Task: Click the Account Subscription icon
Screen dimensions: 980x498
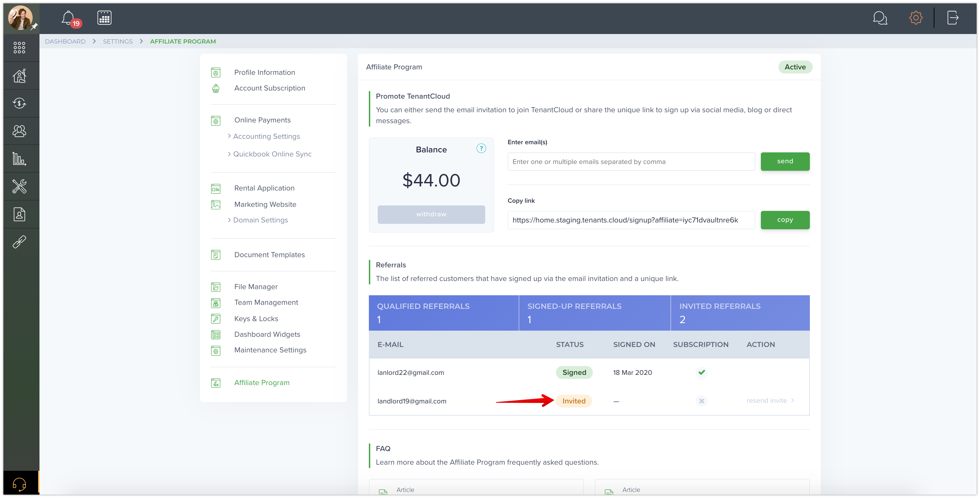Action: click(x=215, y=88)
